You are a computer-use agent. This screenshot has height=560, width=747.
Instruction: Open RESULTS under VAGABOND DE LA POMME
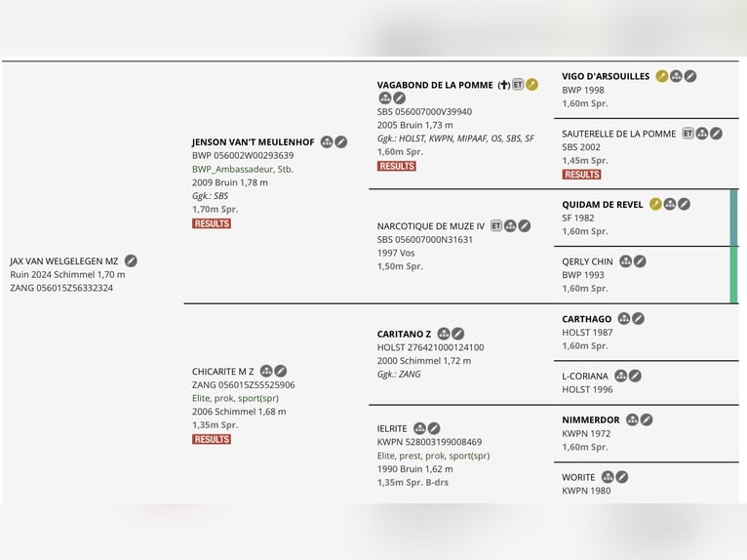coord(396,166)
